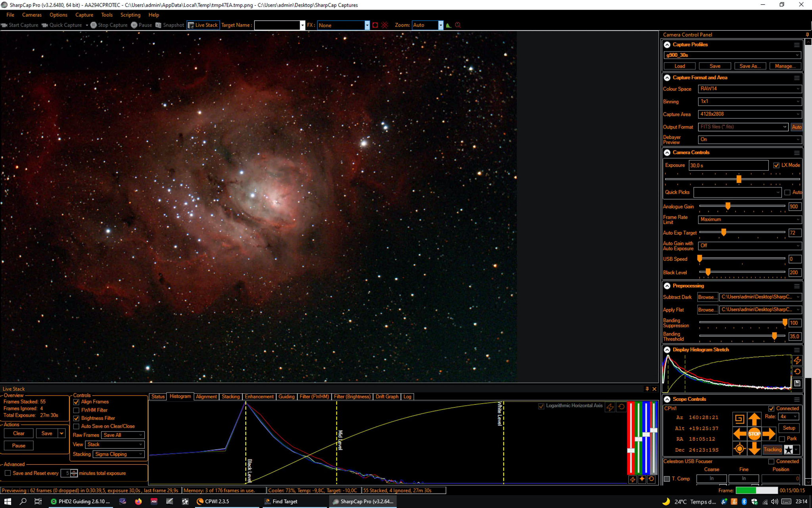Open the Binning 1x1 dropdown
Image resolution: width=812 pixels, height=508 pixels.
point(750,102)
